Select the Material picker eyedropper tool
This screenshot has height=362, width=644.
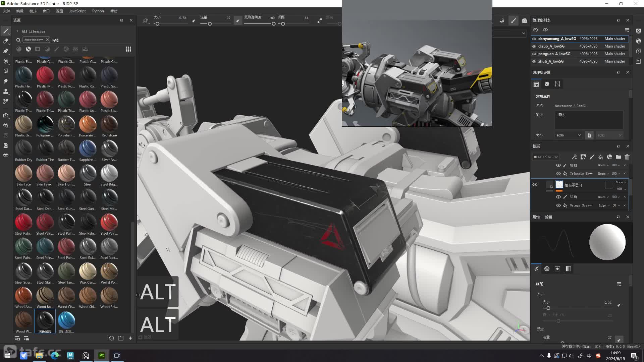click(6, 101)
